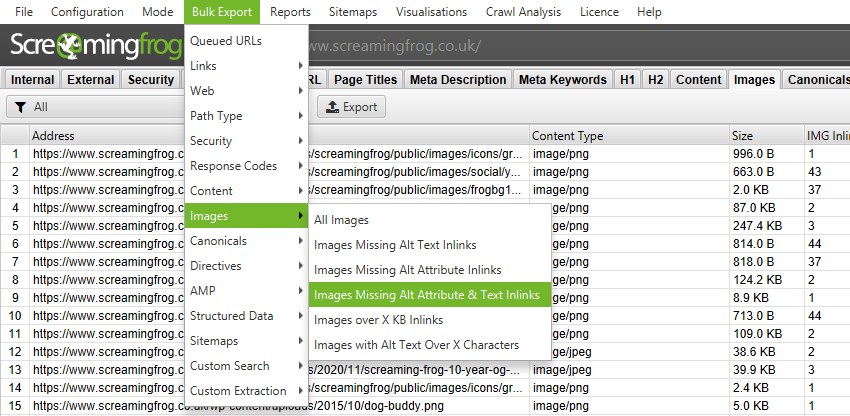Open the Reports menu
This screenshot has width=850, height=416.
(290, 12)
